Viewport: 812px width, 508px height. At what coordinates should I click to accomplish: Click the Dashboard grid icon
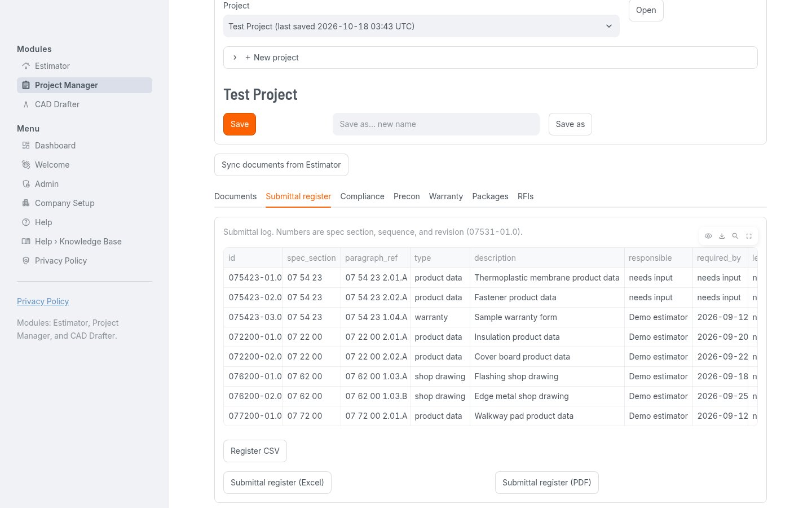(x=26, y=146)
